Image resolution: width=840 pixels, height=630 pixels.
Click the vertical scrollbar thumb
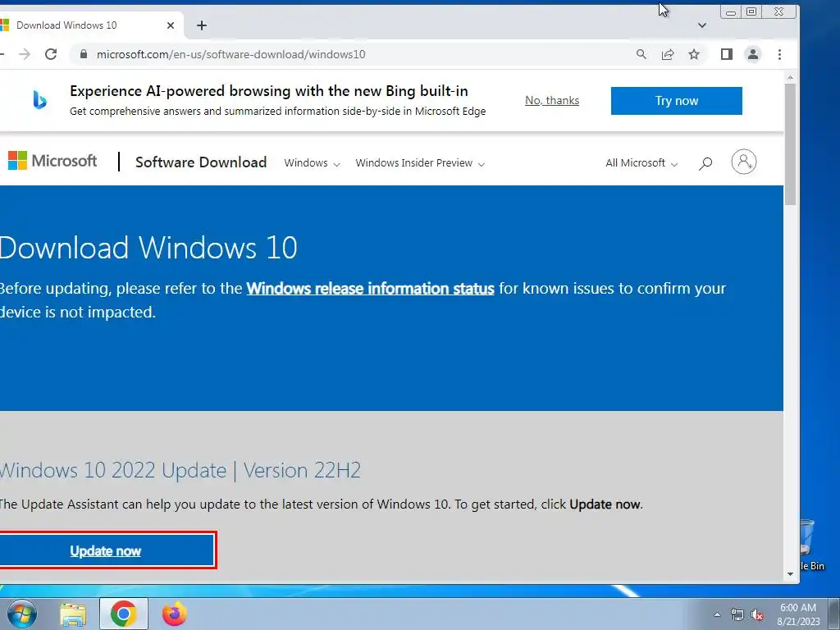pos(790,144)
